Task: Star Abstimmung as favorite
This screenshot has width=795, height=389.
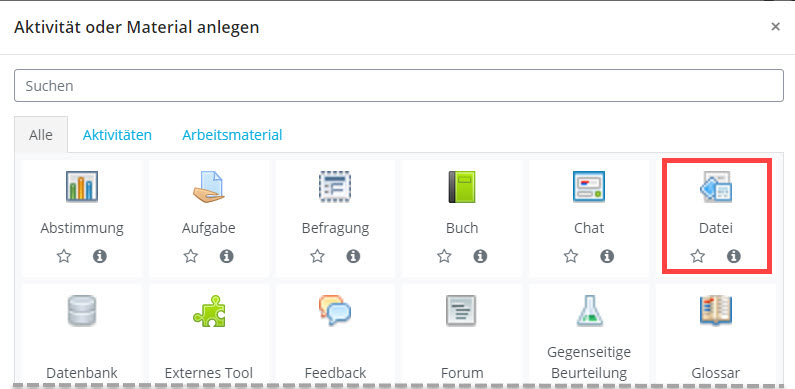Action: [64, 256]
